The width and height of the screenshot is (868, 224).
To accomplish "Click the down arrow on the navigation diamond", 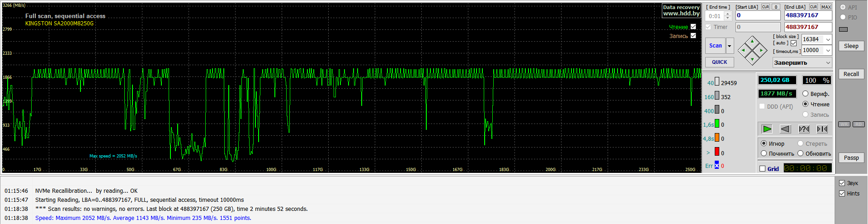I will (752, 59).
